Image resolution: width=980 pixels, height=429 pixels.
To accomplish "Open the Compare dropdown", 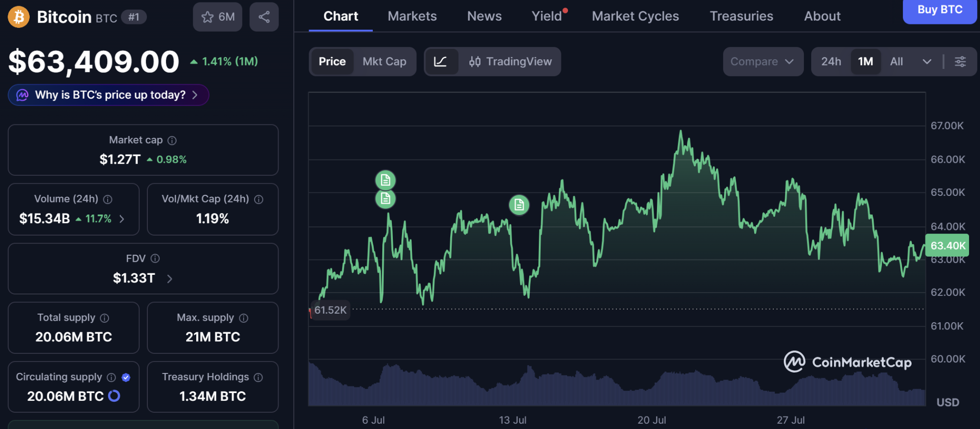I will point(763,62).
